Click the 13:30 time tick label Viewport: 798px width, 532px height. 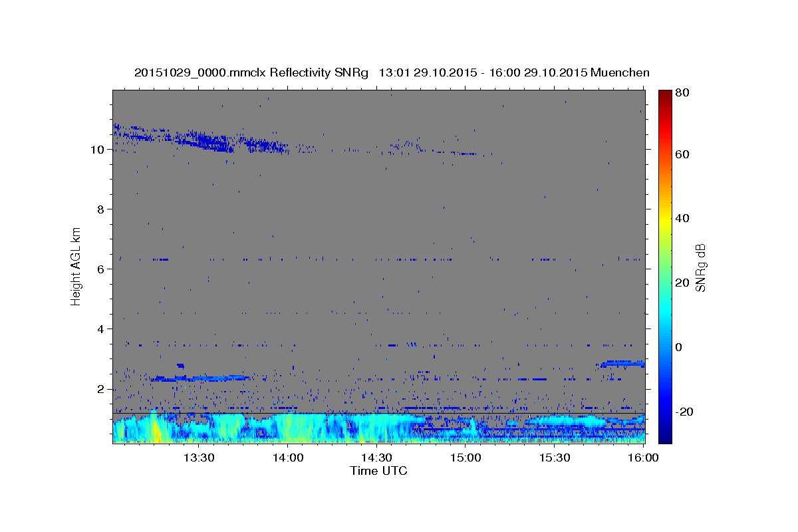198,458
